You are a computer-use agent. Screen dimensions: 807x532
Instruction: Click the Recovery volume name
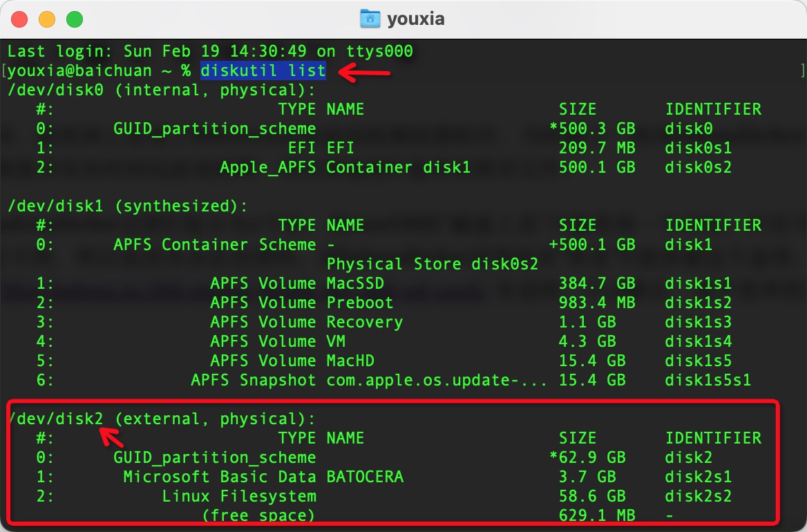tap(364, 322)
